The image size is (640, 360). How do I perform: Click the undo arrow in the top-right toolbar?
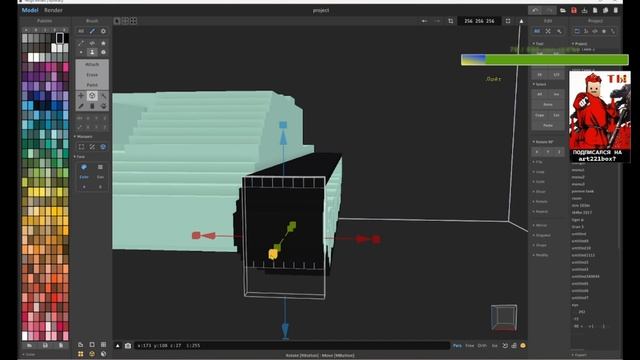(535, 10)
